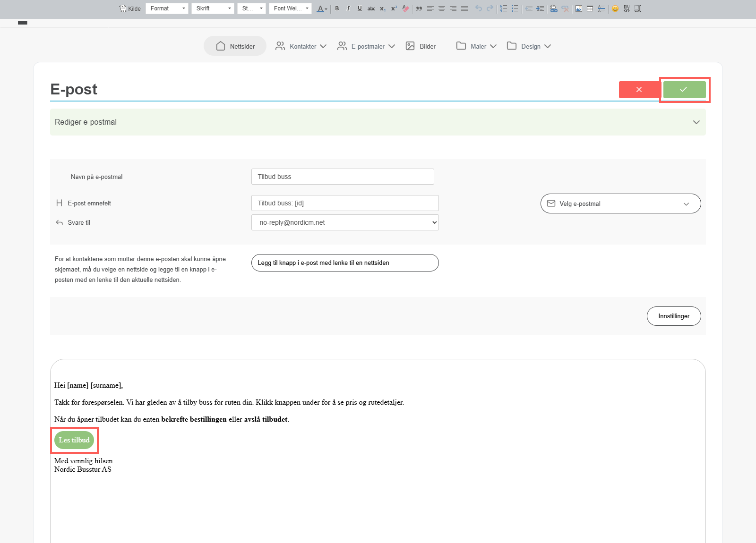Open the DIV container icon
Screen dimensions: 756x543
tap(627, 8)
